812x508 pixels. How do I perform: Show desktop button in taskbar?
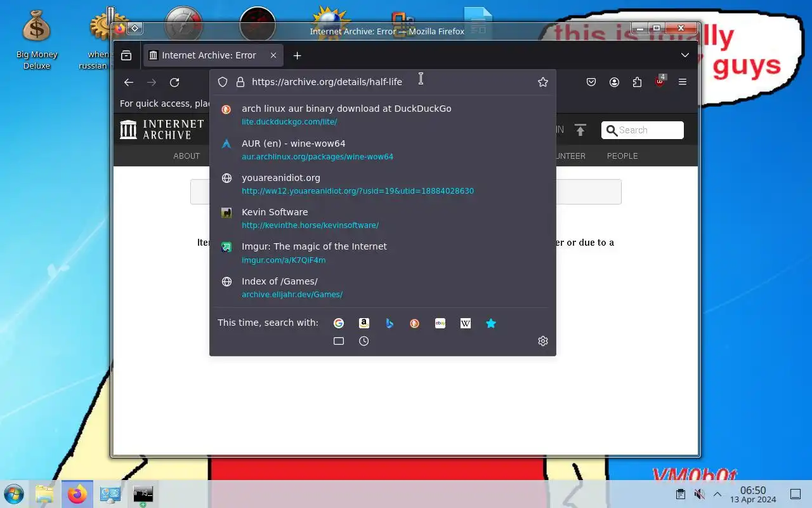(796, 494)
